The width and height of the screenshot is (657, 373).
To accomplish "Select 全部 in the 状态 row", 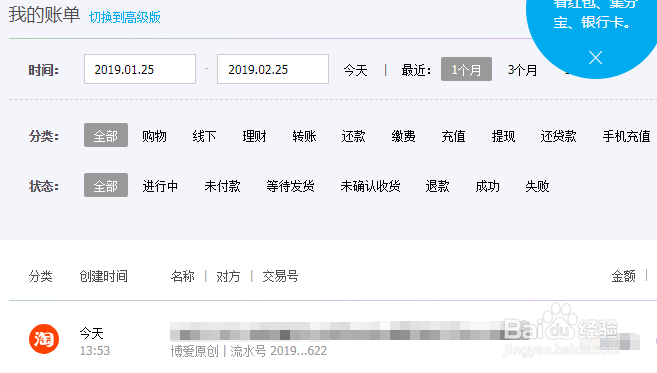I will tap(106, 185).
